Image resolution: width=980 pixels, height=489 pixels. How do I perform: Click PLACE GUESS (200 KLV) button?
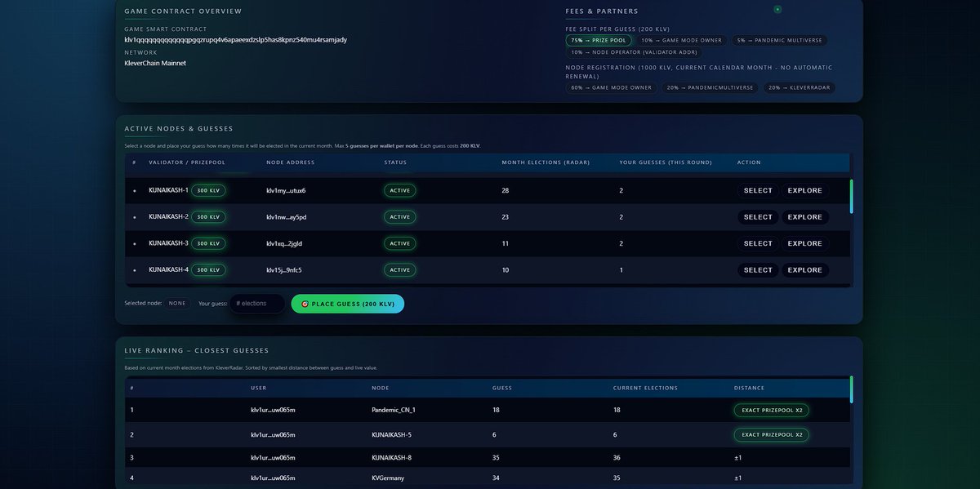[x=348, y=304]
